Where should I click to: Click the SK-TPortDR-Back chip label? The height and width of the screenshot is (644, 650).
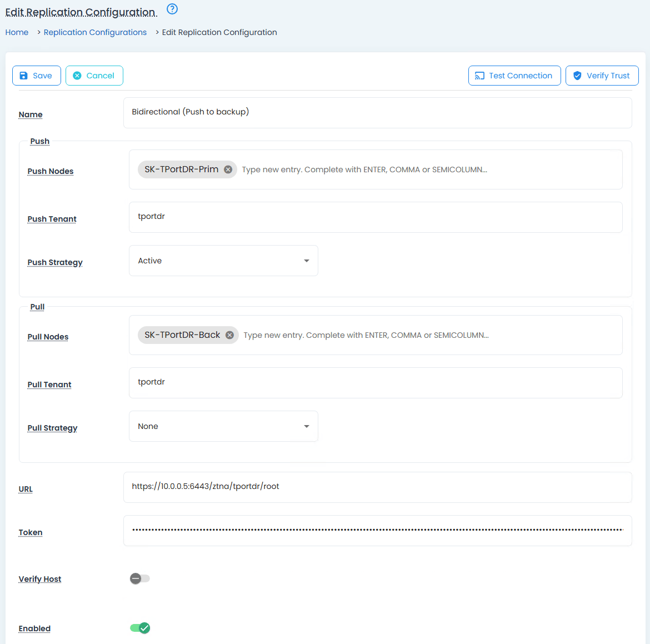tap(182, 335)
